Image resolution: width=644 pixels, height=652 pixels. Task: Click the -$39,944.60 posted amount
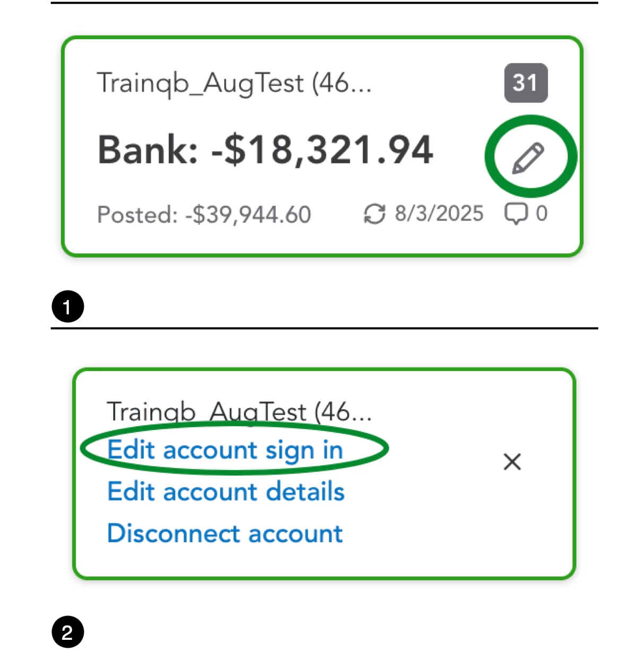[248, 215]
